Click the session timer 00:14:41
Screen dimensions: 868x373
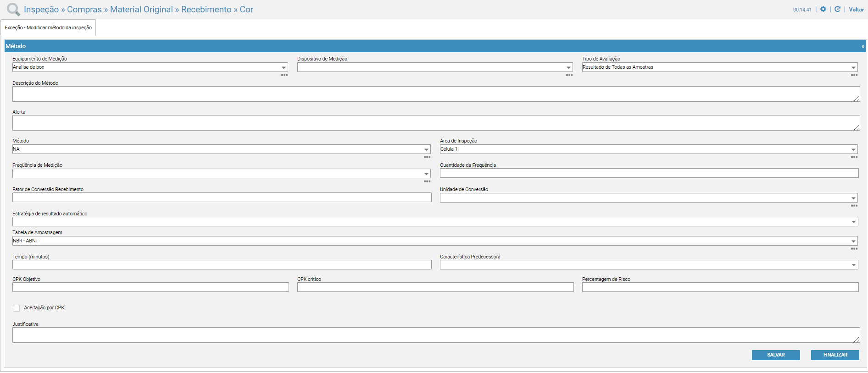point(802,10)
